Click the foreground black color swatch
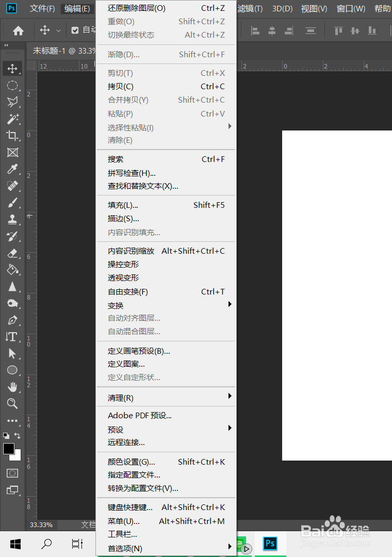Viewport: 392px width, 557px height. (x=9, y=449)
